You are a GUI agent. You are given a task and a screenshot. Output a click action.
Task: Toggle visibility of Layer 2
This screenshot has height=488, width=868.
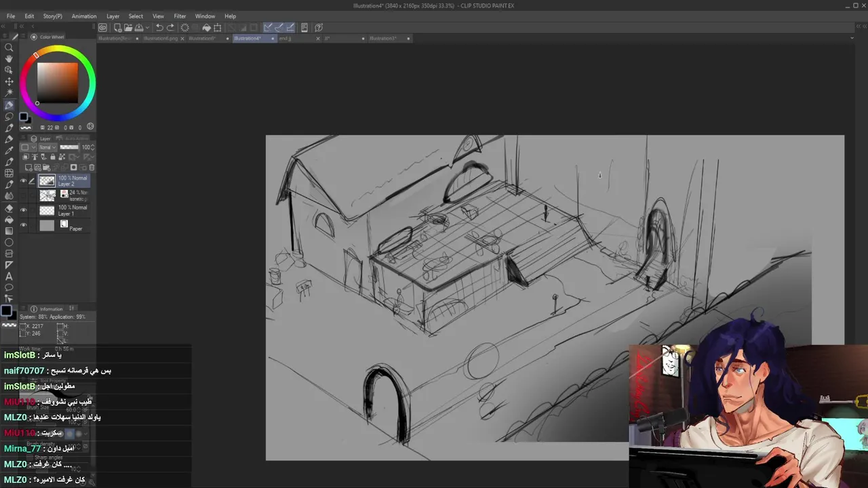coord(23,180)
